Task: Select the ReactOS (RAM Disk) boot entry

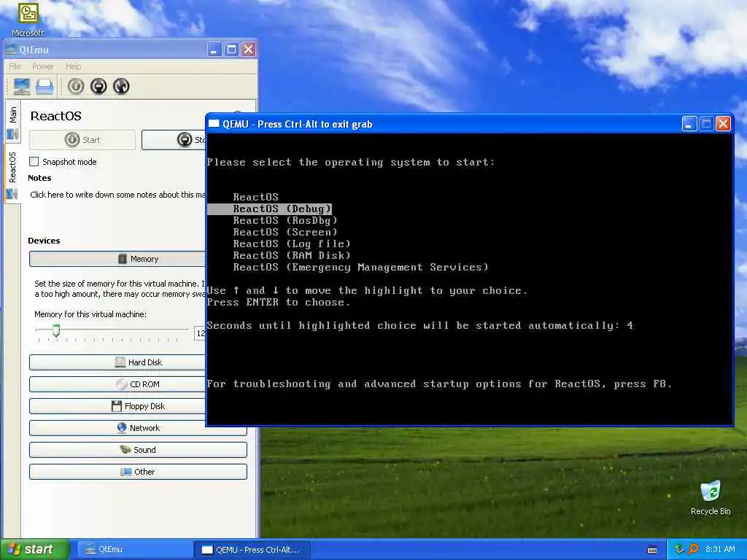Action: [292, 255]
